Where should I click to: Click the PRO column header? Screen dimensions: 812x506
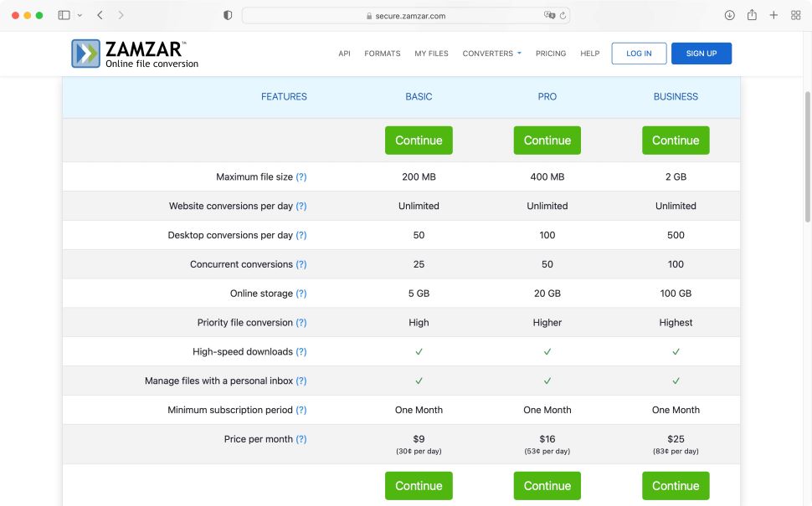547,97
